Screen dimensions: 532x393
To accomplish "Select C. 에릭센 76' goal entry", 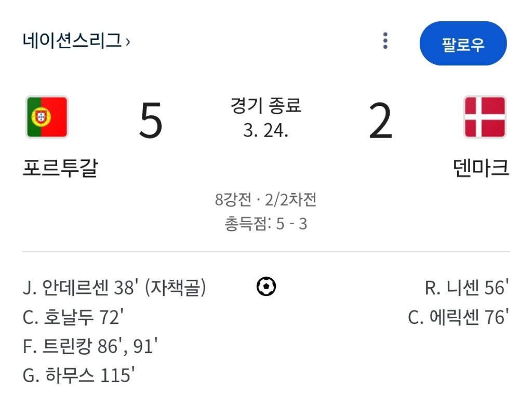I will pos(458,317).
